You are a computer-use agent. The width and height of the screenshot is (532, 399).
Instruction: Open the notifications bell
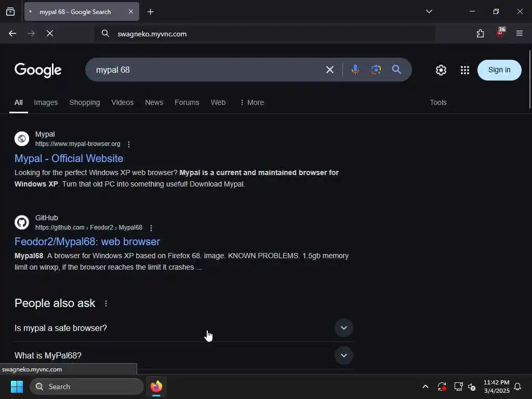coord(517,387)
